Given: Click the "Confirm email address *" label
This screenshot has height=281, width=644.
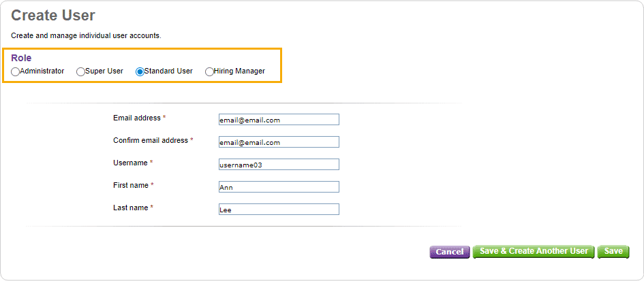Looking at the screenshot, I should coord(153,140).
